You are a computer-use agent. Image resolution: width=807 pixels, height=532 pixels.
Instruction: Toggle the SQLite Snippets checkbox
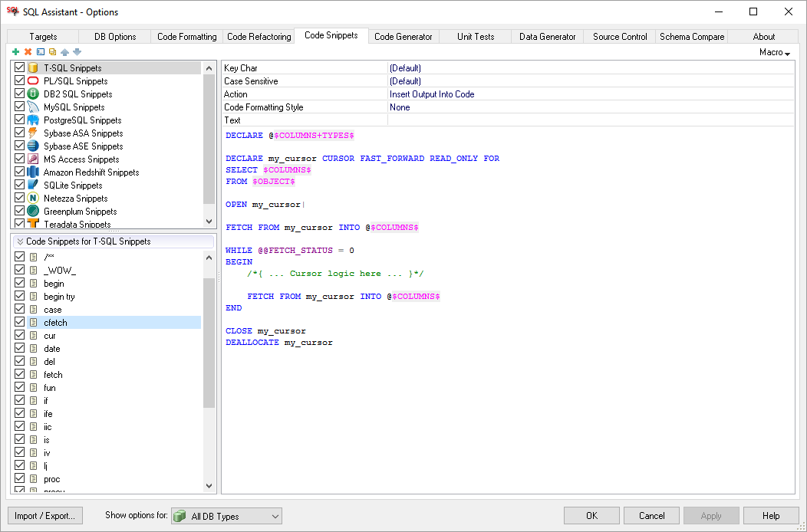(x=20, y=186)
